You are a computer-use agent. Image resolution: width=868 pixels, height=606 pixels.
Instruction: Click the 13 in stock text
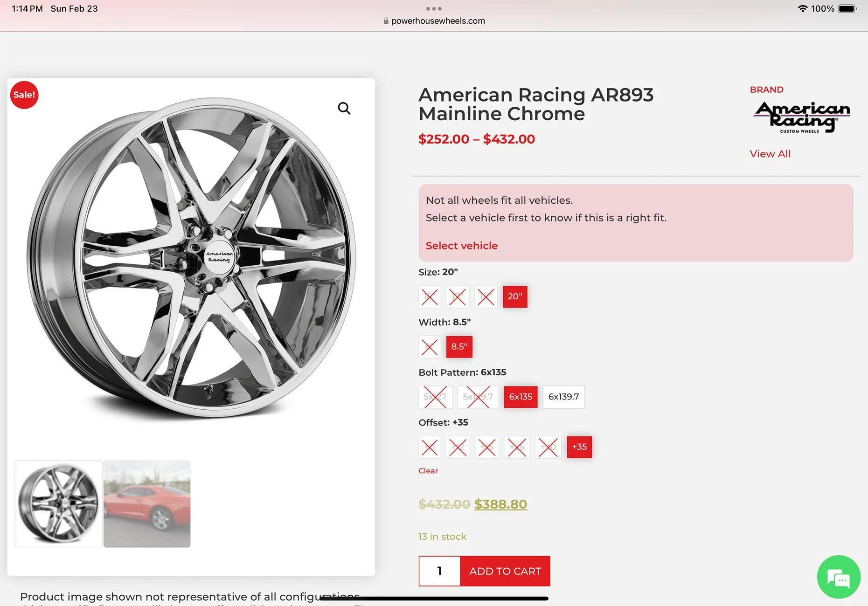tap(442, 537)
